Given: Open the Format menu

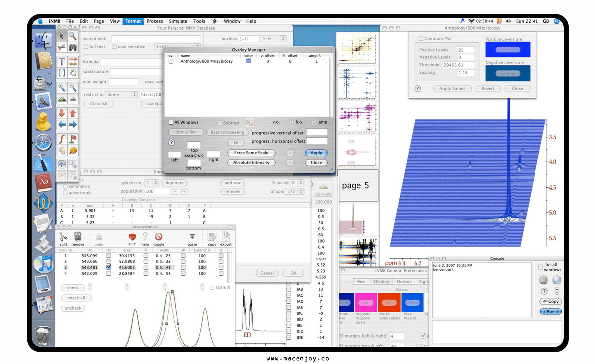Looking at the screenshot, I should [133, 21].
